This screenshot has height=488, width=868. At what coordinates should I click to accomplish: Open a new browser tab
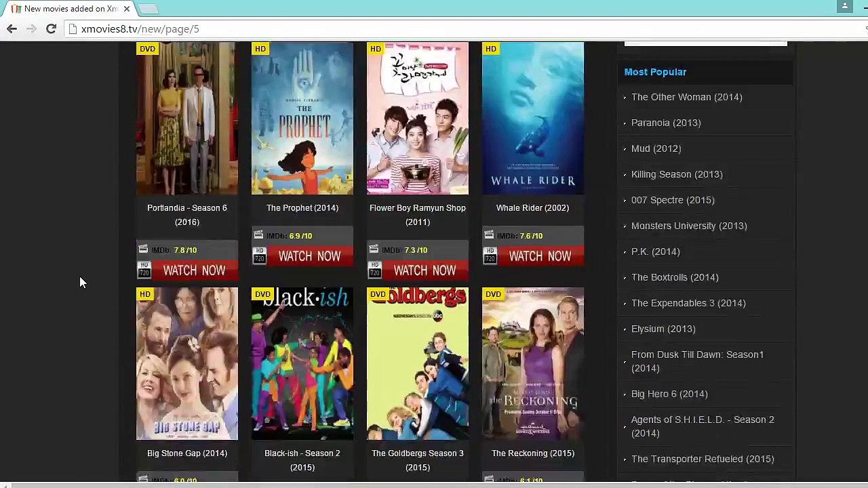[x=149, y=9]
